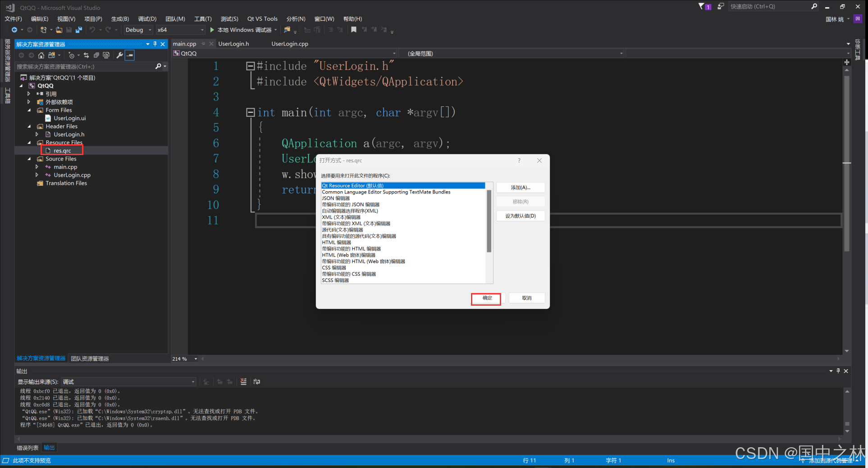Viewport: 868px width, 468px height.
Task: Open properties with the wrench icon
Action: click(119, 55)
